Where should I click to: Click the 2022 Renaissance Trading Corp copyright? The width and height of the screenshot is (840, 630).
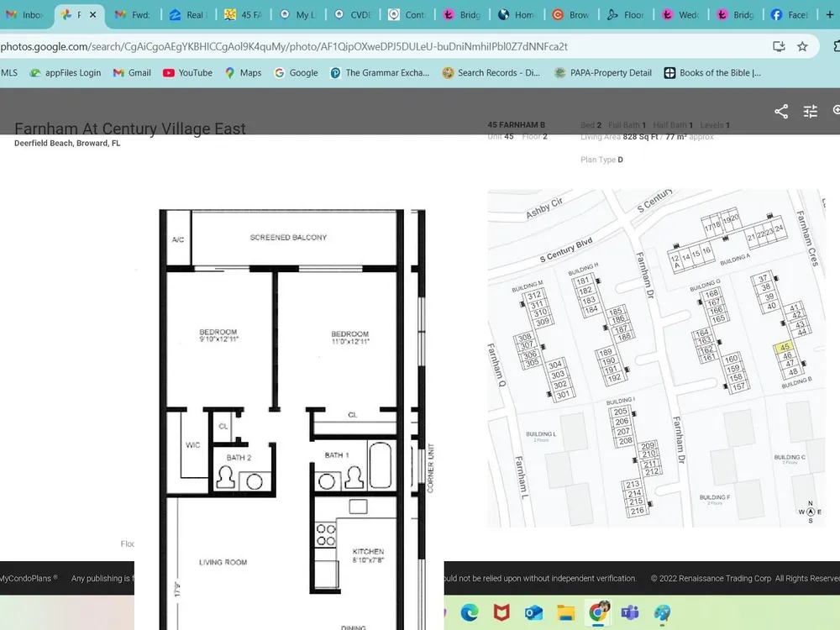[x=744, y=579]
